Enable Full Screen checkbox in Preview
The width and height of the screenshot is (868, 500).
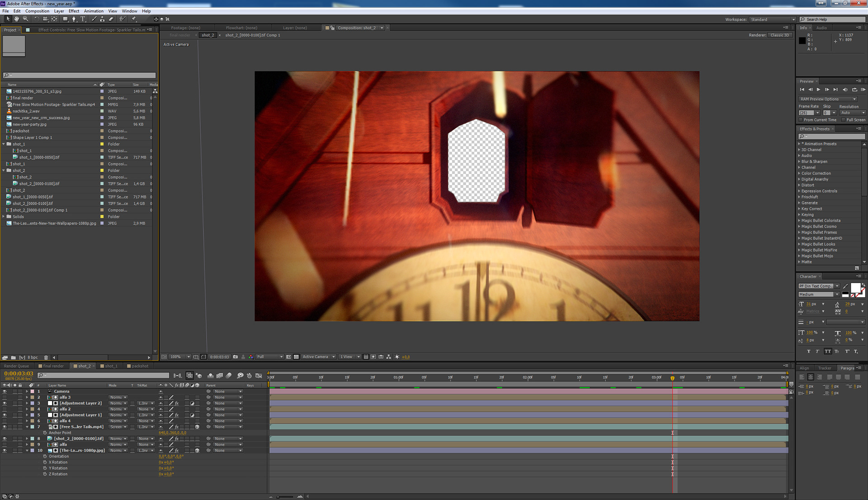[843, 120]
